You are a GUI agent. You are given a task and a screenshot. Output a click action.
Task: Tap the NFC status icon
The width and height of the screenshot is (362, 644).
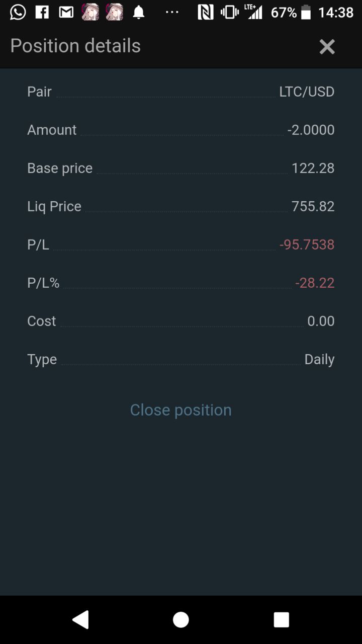pos(205,12)
